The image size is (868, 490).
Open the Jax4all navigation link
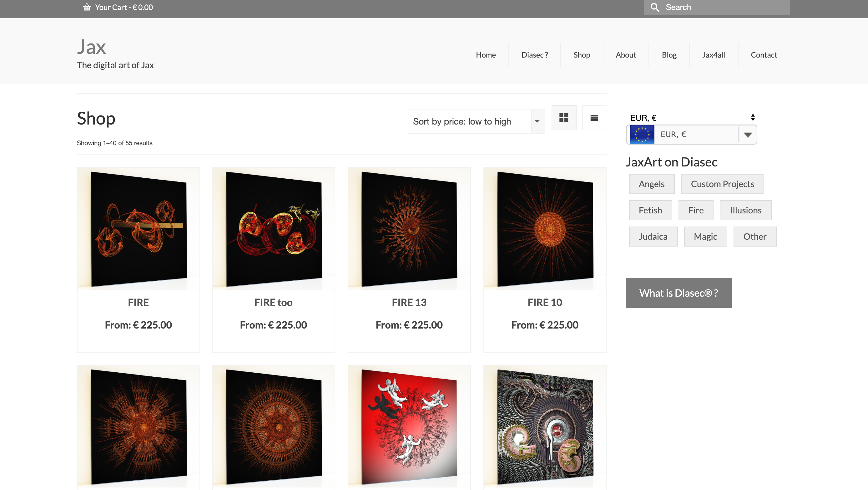tap(713, 55)
